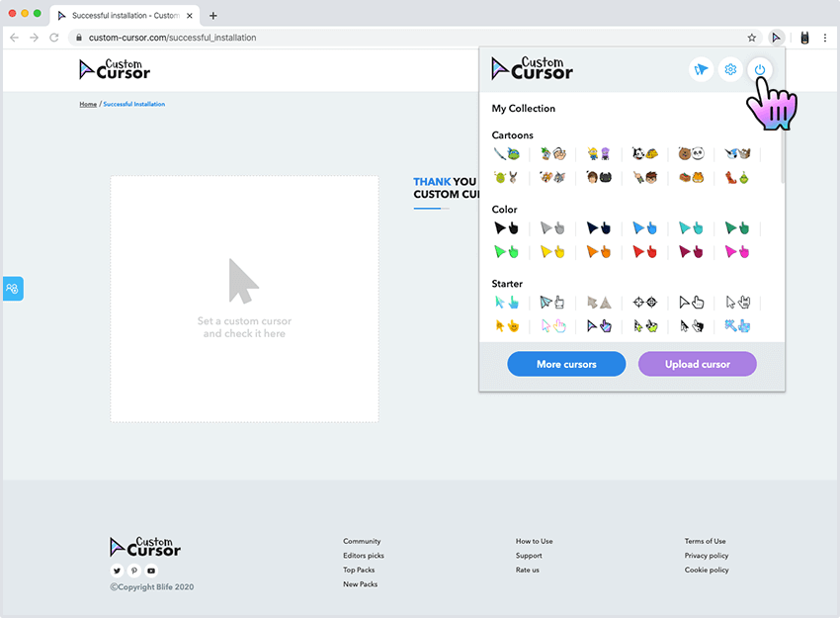840x618 pixels.
Task: Choose the white outline arrow and hand cursor
Action: tap(691, 303)
